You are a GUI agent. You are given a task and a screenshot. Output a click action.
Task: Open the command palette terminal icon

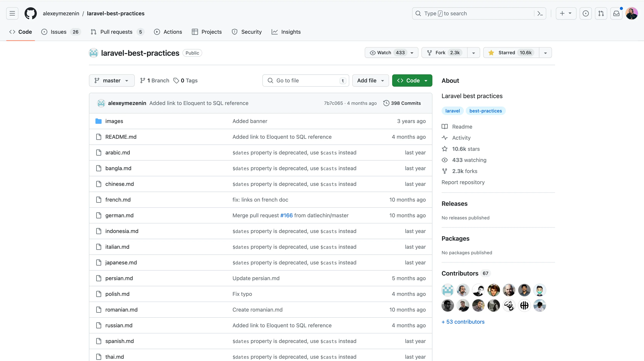540,13
